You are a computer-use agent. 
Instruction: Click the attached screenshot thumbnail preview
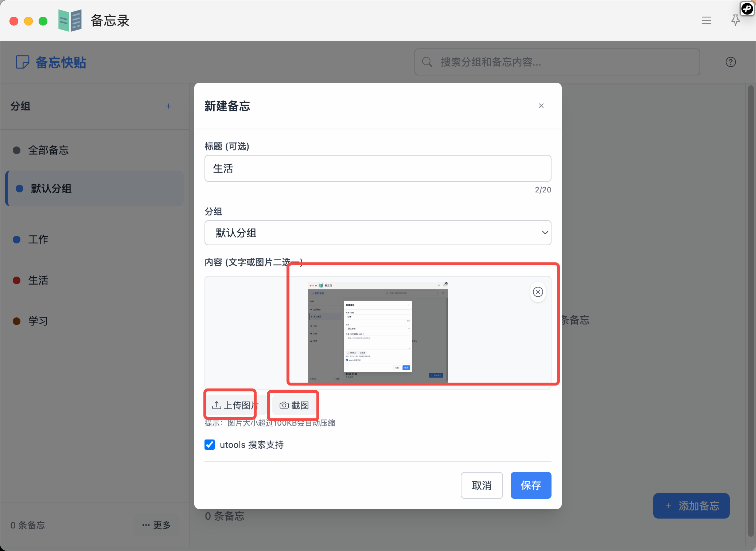pyautogui.click(x=378, y=332)
